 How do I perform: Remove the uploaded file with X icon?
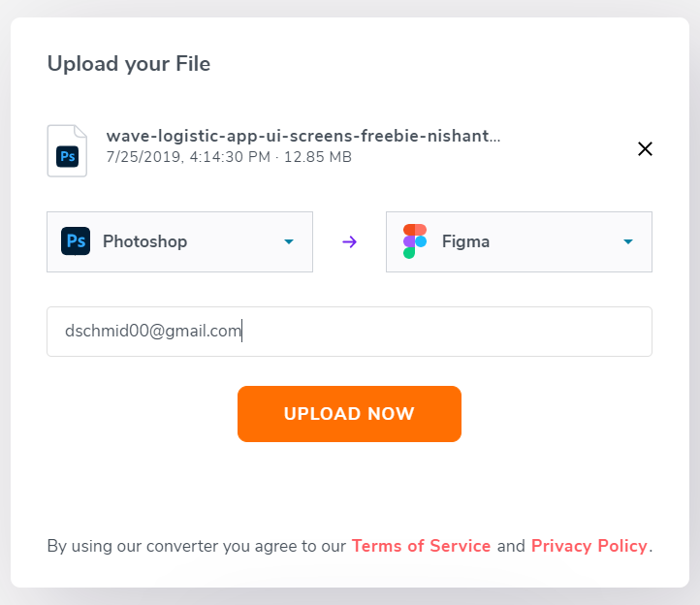(x=645, y=148)
